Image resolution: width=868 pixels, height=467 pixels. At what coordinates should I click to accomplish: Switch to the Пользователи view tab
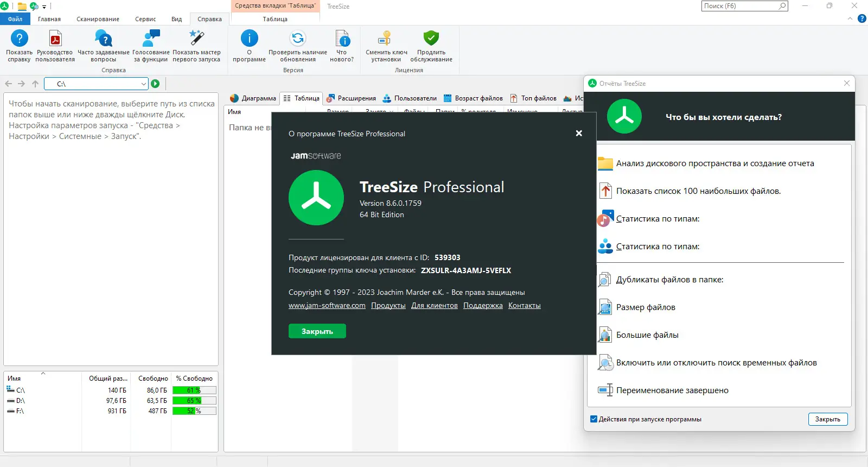pyautogui.click(x=410, y=98)
